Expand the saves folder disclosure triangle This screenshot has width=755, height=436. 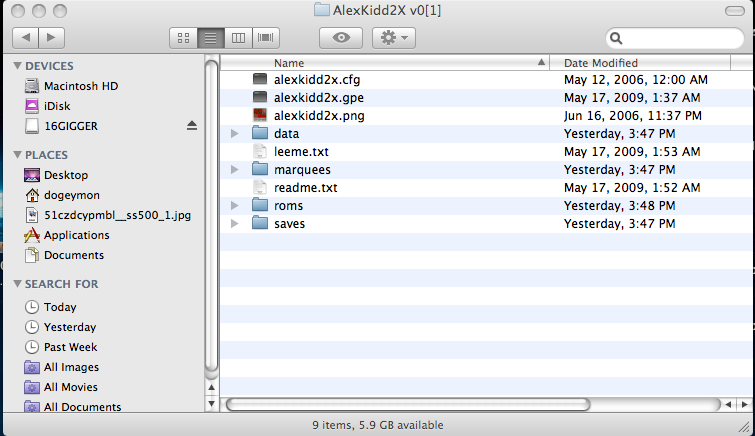234,224
